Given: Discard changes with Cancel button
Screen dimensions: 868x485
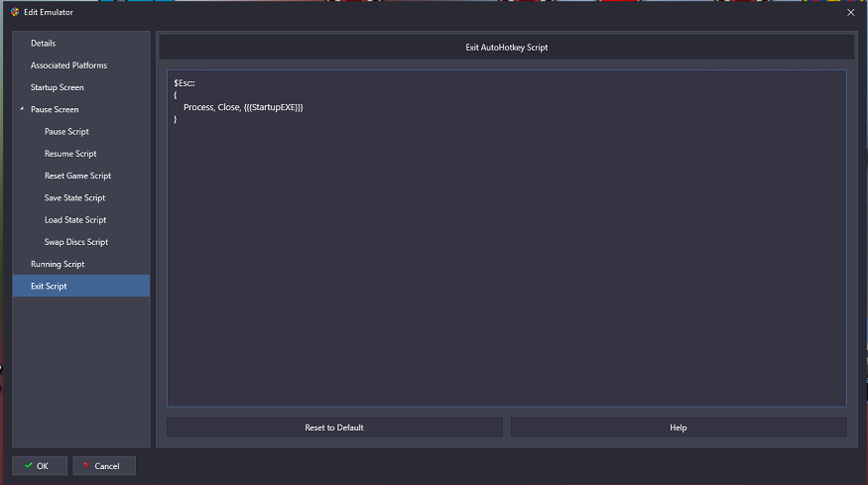Looking at the screenshot, I should tap(104, 465).
